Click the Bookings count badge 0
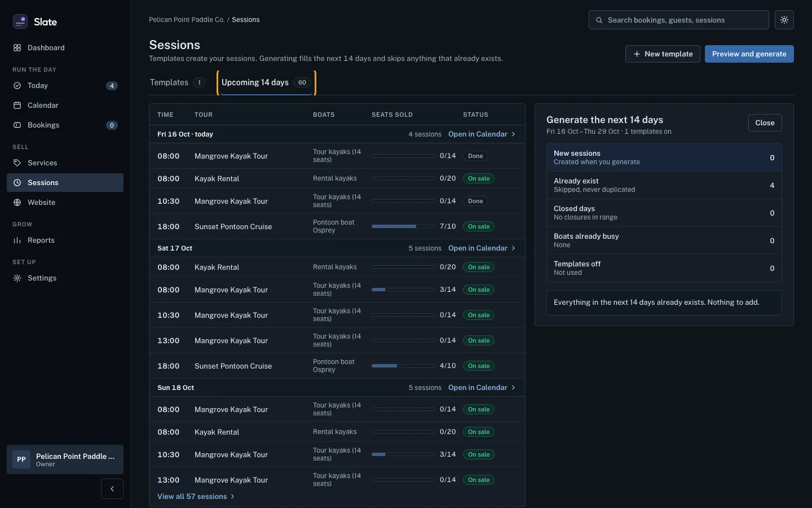 coord(112,125)
